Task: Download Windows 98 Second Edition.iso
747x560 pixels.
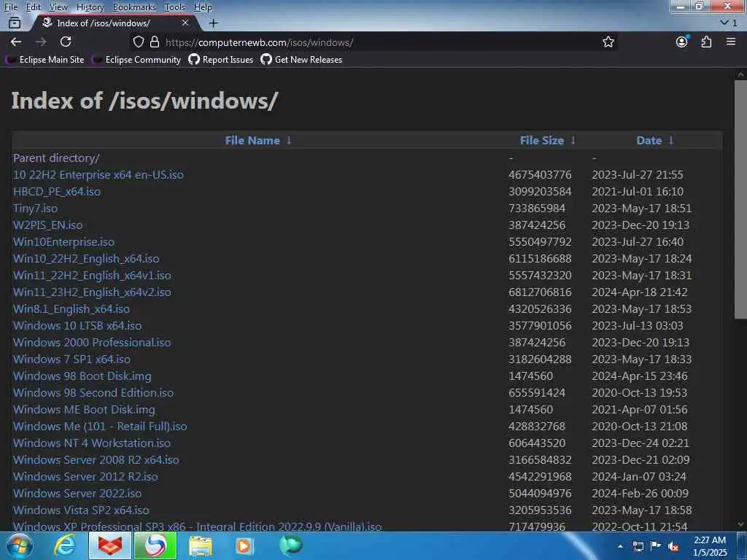Action: point(93,392)
